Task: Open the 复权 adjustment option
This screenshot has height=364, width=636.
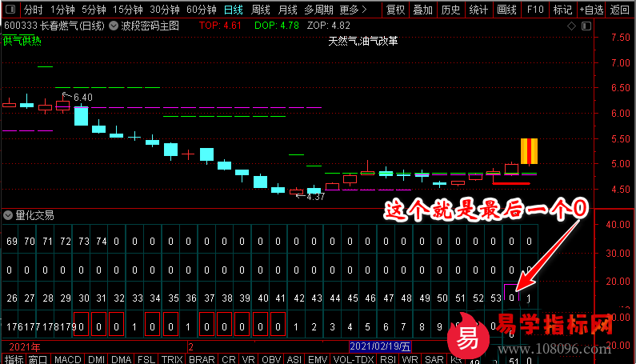Action: tap(395, 10)
